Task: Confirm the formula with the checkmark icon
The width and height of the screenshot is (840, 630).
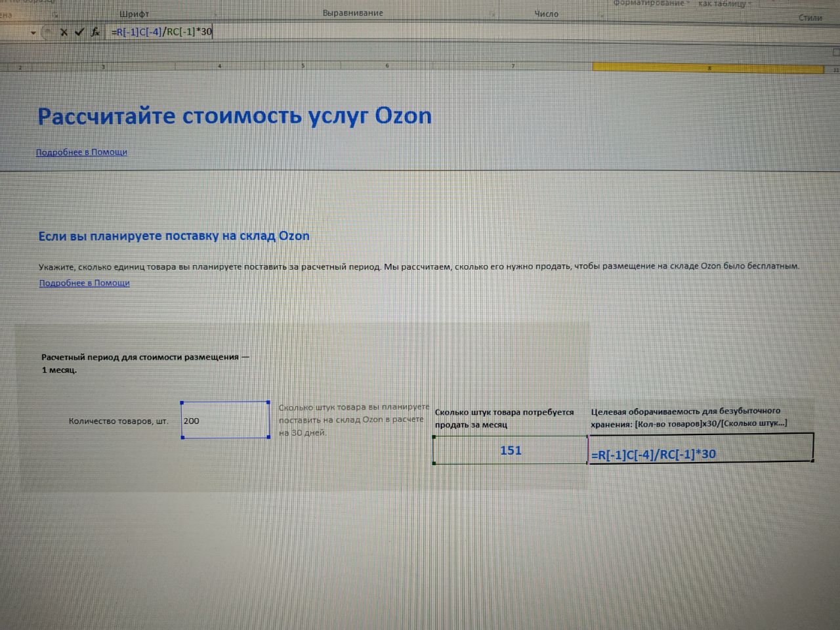Action: (79, 32)
